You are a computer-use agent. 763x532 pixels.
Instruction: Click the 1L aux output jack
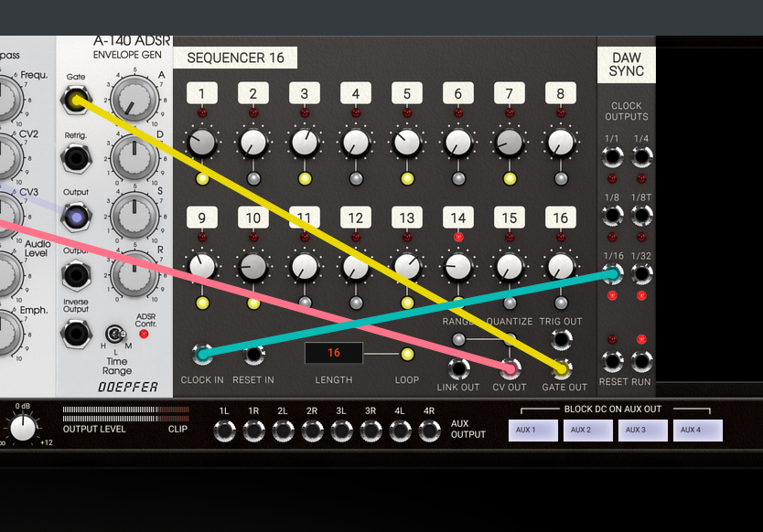(224, 431)
